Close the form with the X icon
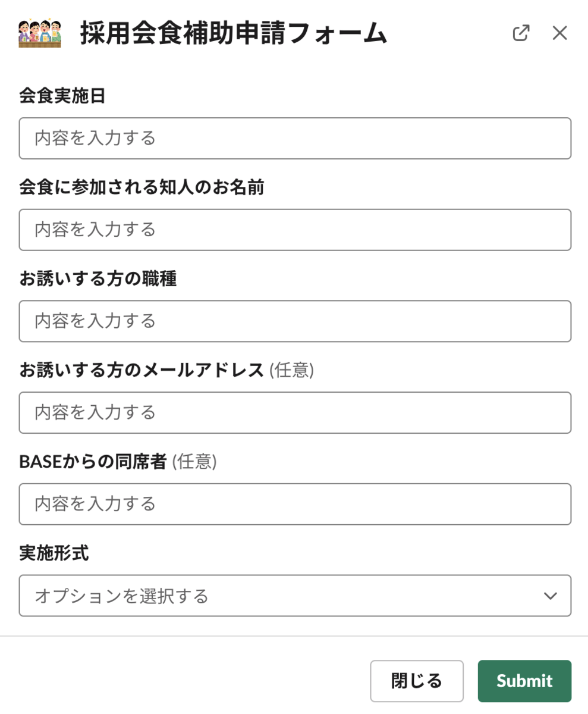Image resolution: width=588 pixels, height=714 pixels. [559, 33]
